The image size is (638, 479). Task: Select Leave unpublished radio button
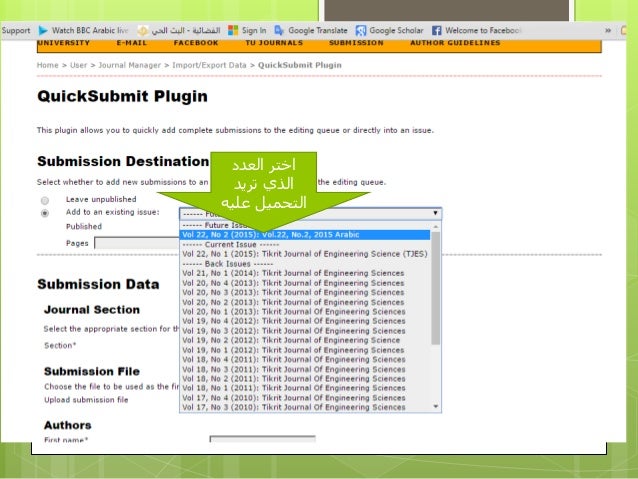pyautogui.click(x=45, y=200)
